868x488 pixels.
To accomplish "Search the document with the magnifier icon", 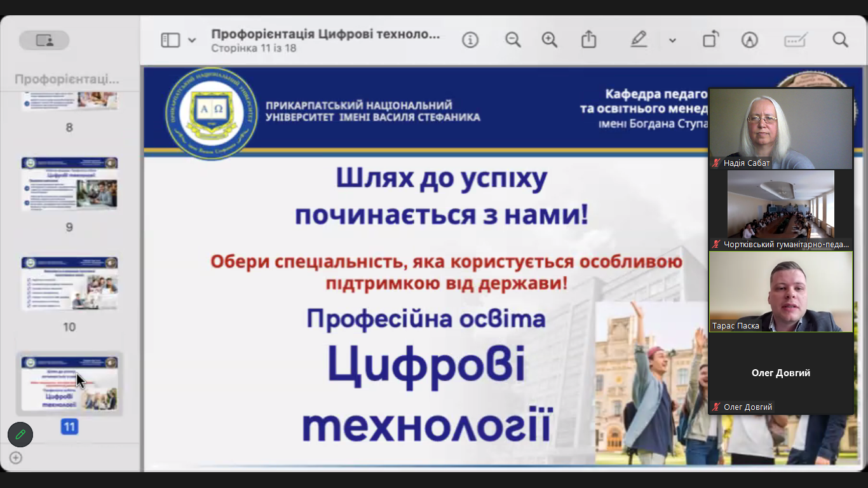I will (x=841, y=40).
